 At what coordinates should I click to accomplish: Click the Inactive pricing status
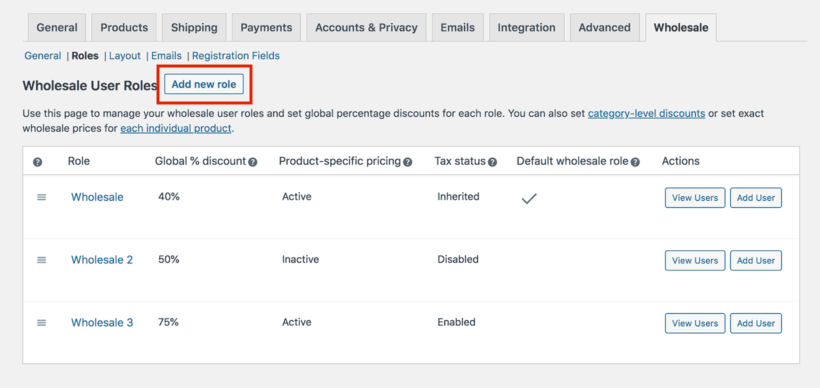tap(300, 259)
